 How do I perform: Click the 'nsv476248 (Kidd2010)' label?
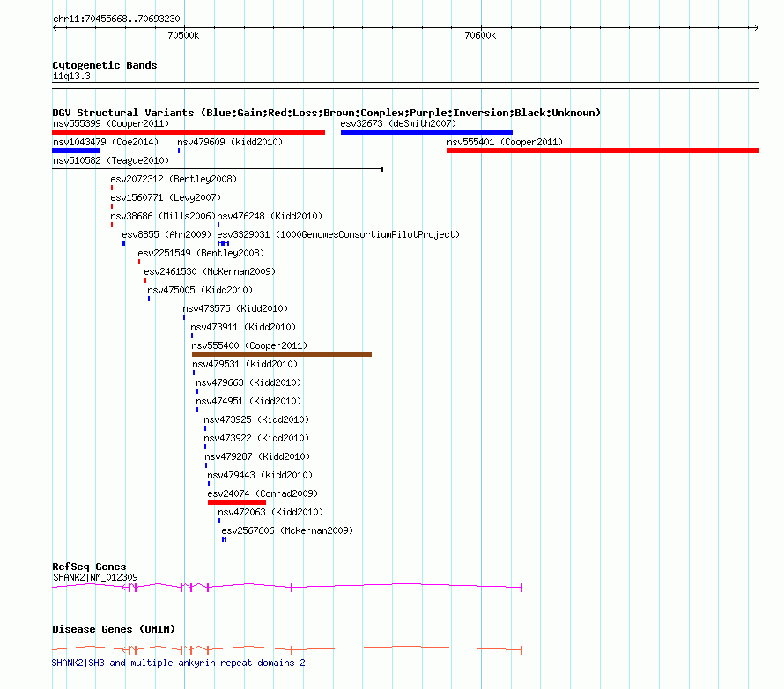point(270,216)
